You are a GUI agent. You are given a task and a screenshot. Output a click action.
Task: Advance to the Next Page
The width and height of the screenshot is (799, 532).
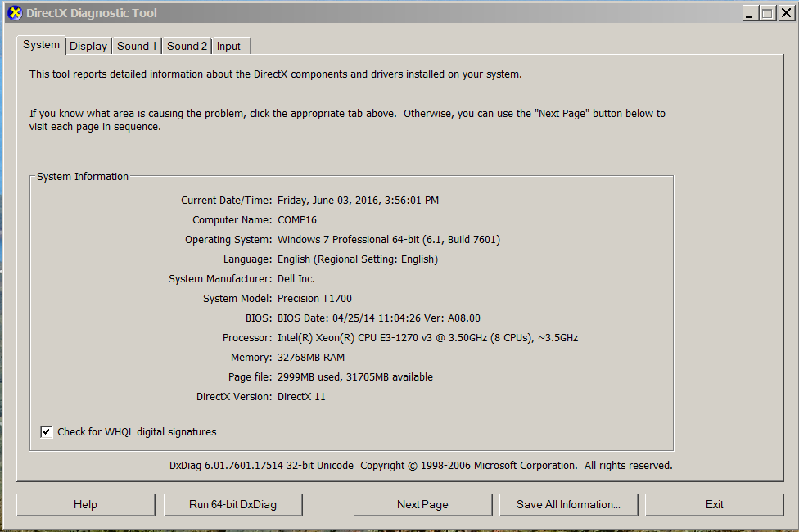(422, 504)
